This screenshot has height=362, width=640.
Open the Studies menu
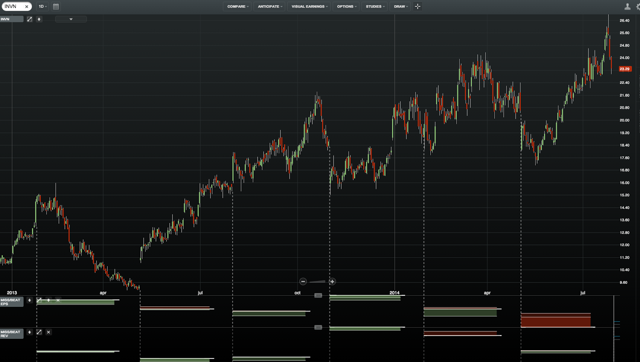pyautogui.click(x=375, y=7)
